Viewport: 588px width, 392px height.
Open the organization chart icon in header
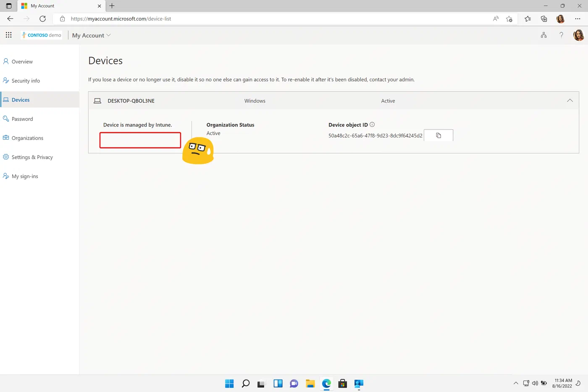pos(544,35)
